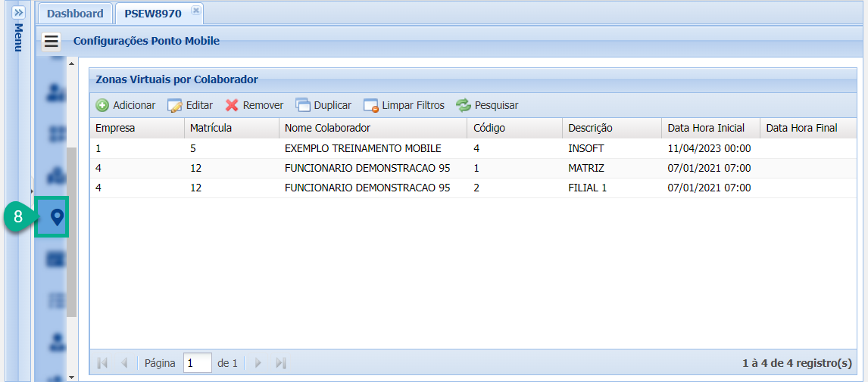The height and width of the screenshot is (382, 868).
Task: Switch to the Dashboard tab
Action: click(75, 14)
